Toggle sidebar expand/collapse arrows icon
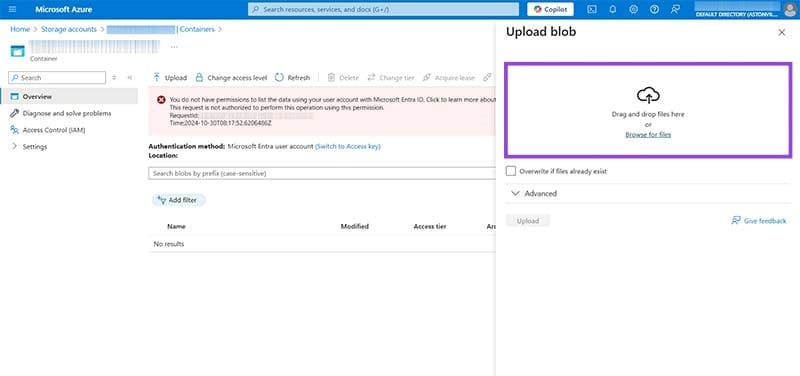This screenshot has width=800, height=376. (114, 78)
